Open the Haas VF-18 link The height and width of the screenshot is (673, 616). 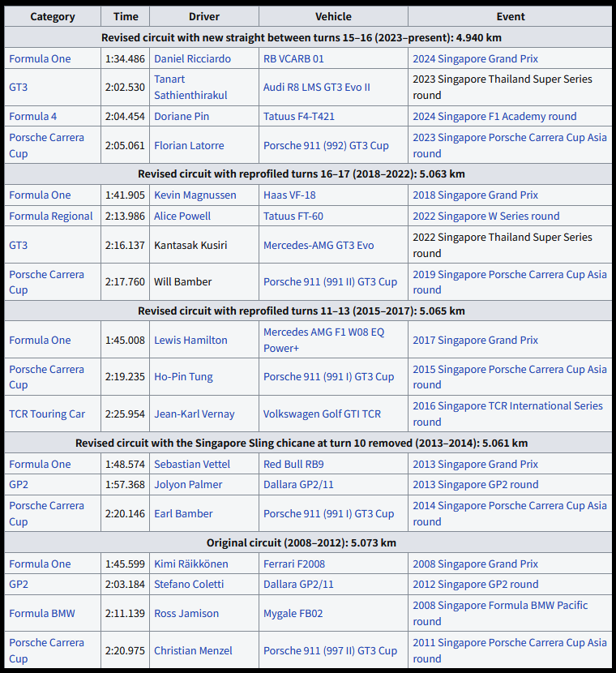tap(289, 195)
